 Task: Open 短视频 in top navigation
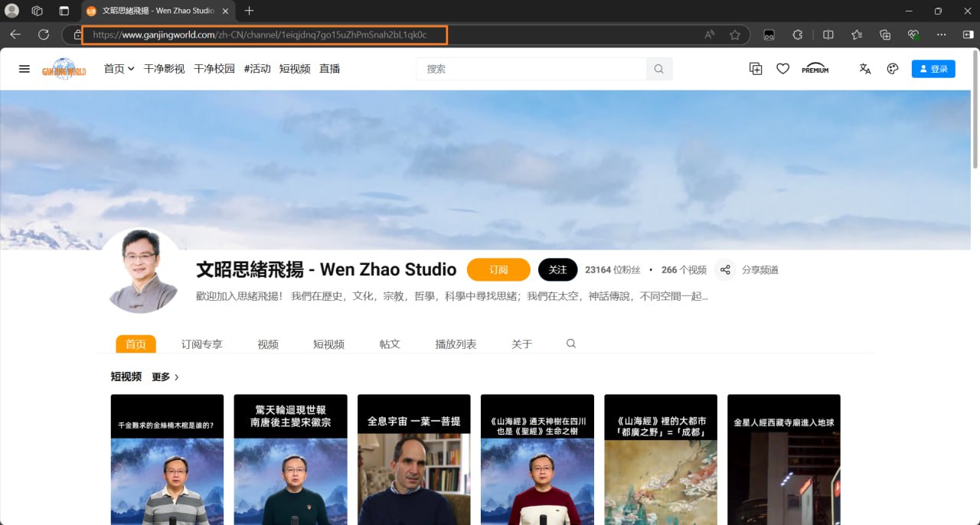pyautogui.click(x=295, y=69)
